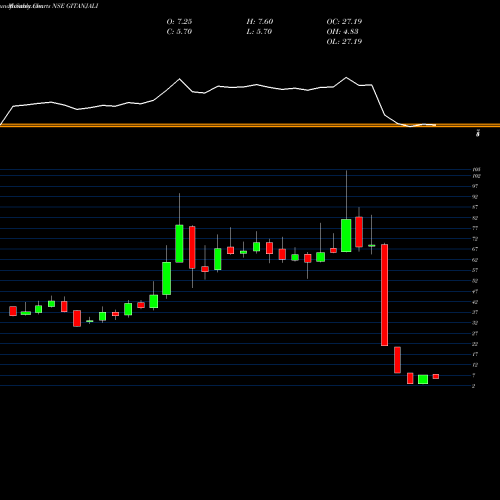Viewport: 500px width, 500px height.
Task: Click the 'NSE GITANJALI' chart title
Action: pos(75,6)
